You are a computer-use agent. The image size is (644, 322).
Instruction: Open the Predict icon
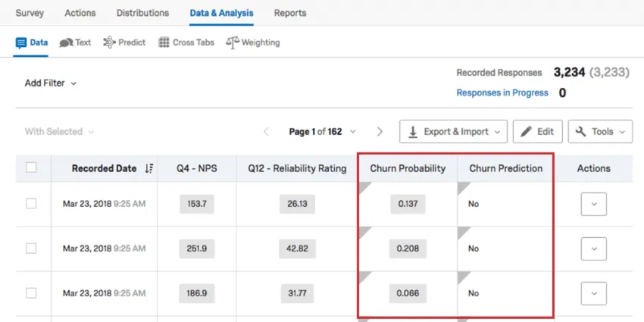(x=109, y=42)
